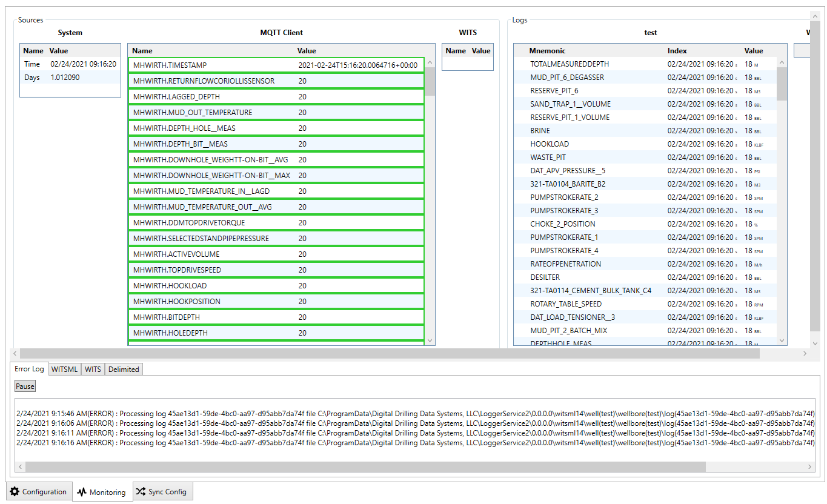Select MHWIRTH.DEPTH_BIT__MEAS row
Image resolution: width=827 pixels, height=504 pixels.
click(x=276, y=144)
